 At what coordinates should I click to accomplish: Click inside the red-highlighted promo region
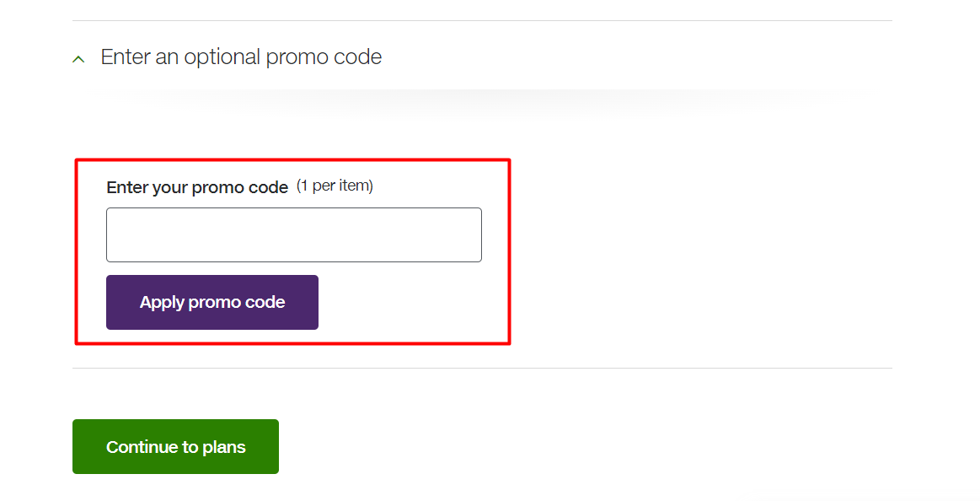(293, 250)
